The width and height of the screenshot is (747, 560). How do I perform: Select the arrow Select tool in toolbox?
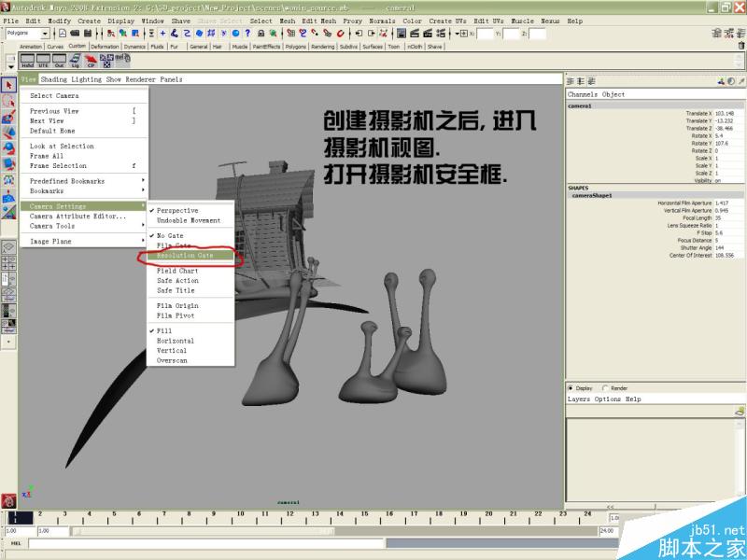(x=8, y=85)
